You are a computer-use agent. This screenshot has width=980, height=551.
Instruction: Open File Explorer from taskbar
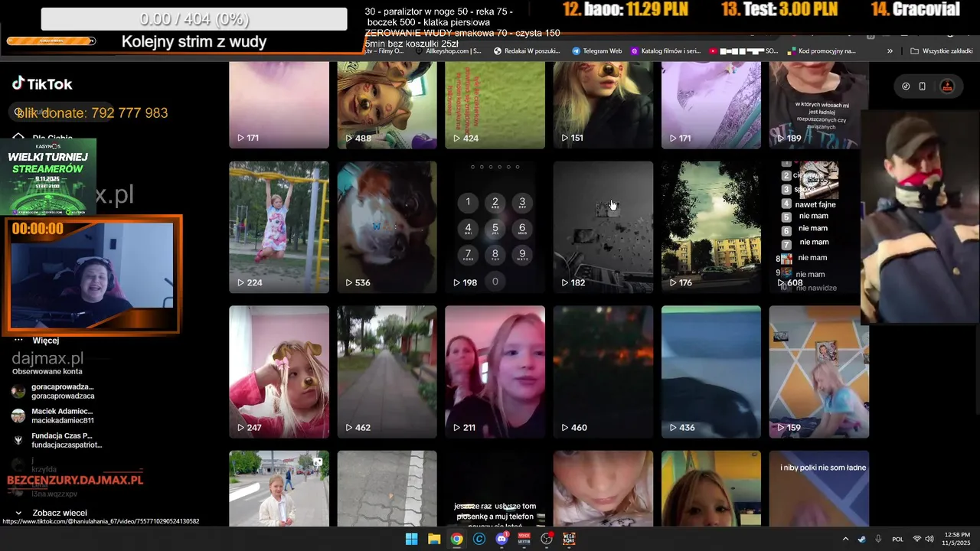(x=434, y=539)
